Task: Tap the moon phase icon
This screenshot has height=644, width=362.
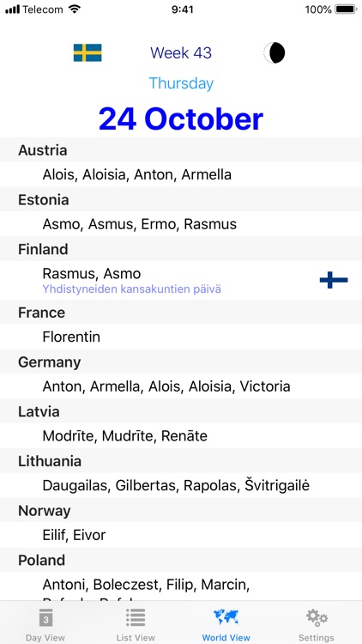Action: coord(275,53)
